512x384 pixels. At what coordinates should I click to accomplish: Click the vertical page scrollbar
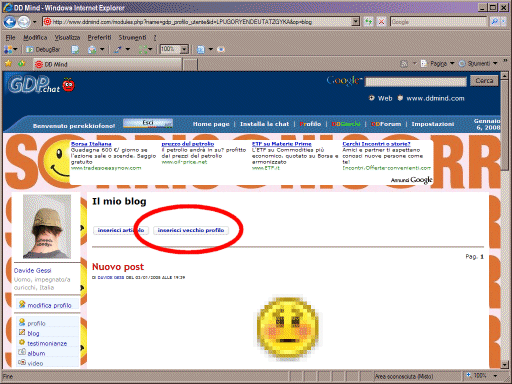pyautogui.click(x=504, y=220)
